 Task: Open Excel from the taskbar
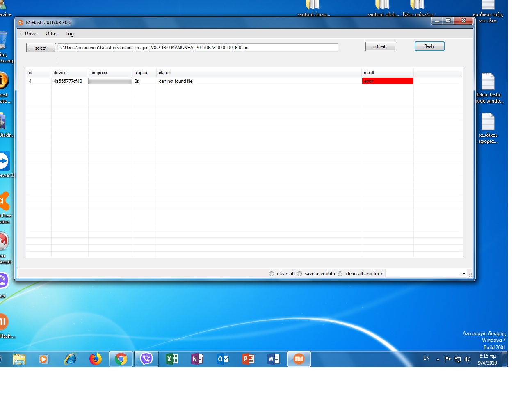click(x=171, y=359)
